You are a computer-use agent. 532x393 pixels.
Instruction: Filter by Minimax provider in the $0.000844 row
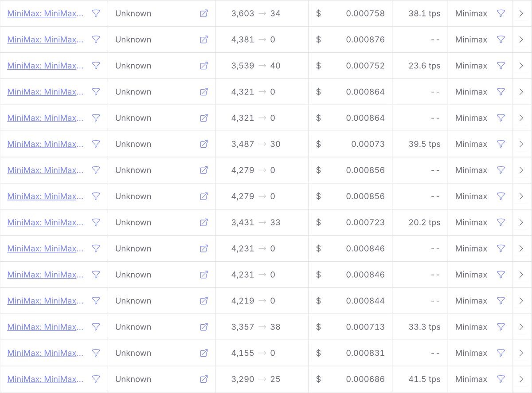click(x=501, y=301)
